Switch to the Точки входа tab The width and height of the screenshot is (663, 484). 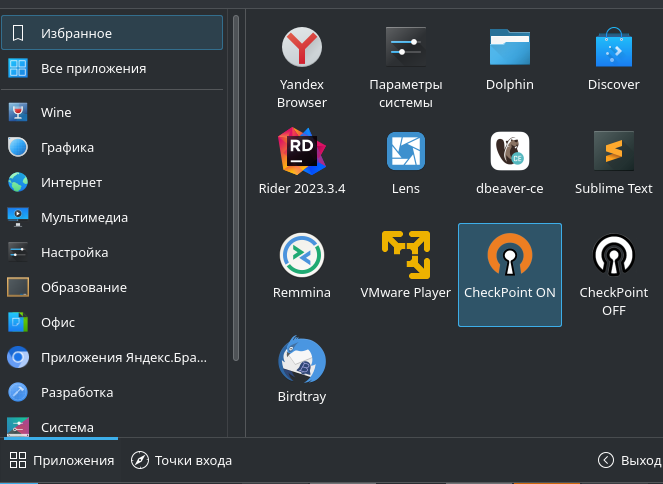tap(181, 460)
